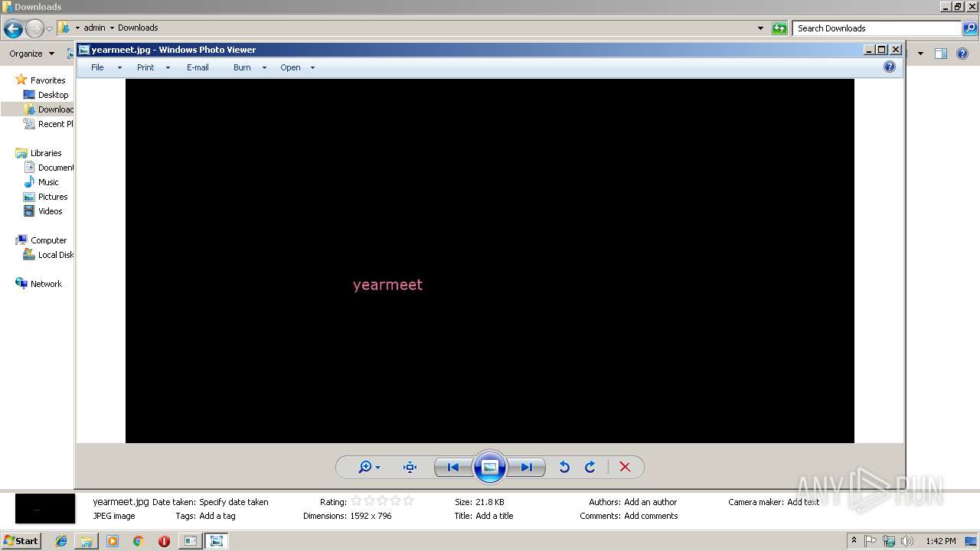Open the recent pages dropdown in Explorer

(x=49, y=29)
